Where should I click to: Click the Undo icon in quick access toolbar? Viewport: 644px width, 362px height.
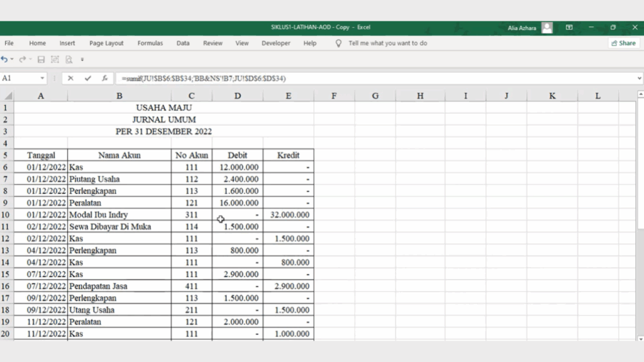pos(4,60)
